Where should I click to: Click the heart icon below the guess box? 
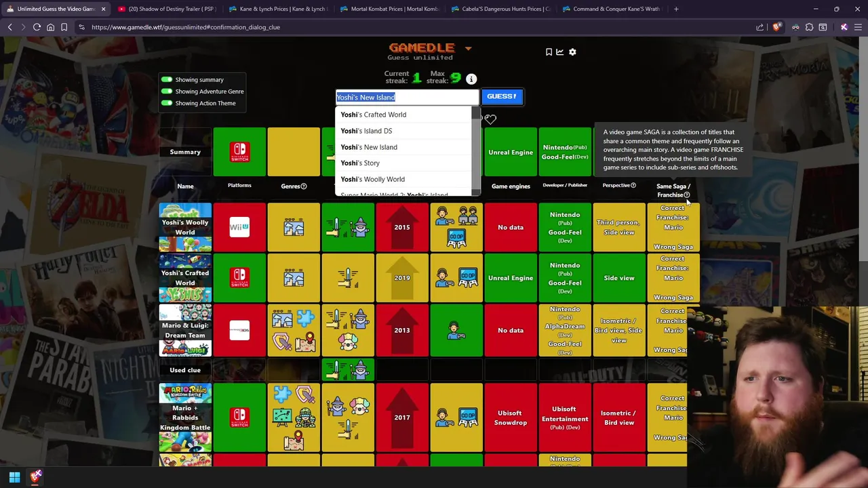490,119
